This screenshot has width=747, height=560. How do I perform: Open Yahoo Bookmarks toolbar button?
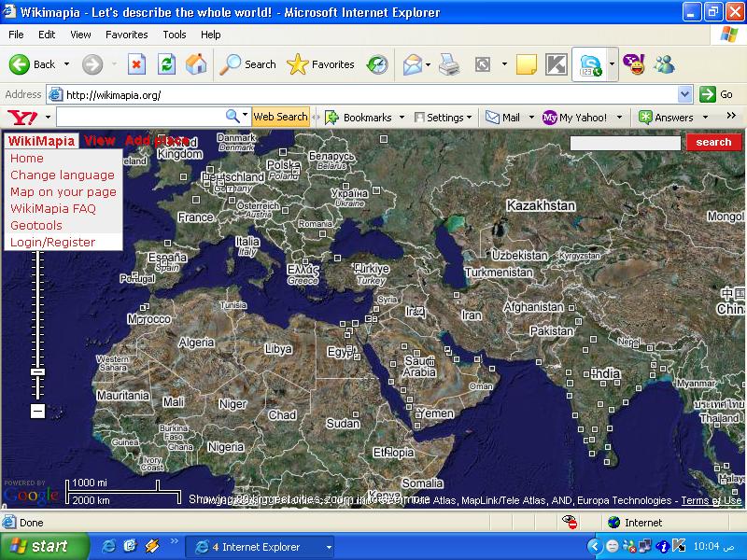358,118
